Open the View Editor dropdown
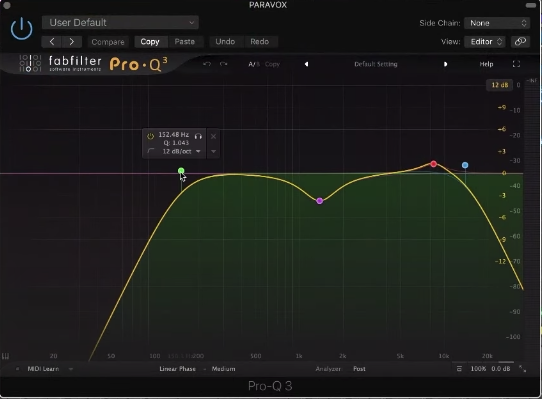This screenshot has height=399, width=542. [485, 41]
